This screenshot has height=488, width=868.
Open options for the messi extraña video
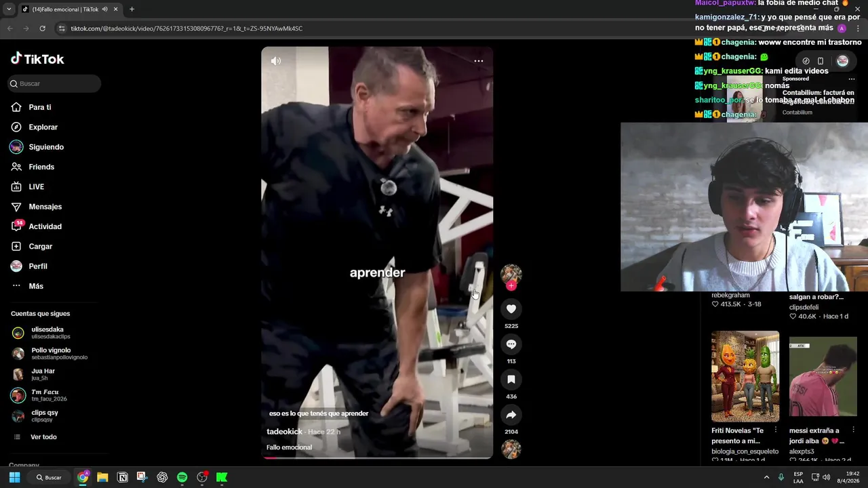tap(854, 430)
